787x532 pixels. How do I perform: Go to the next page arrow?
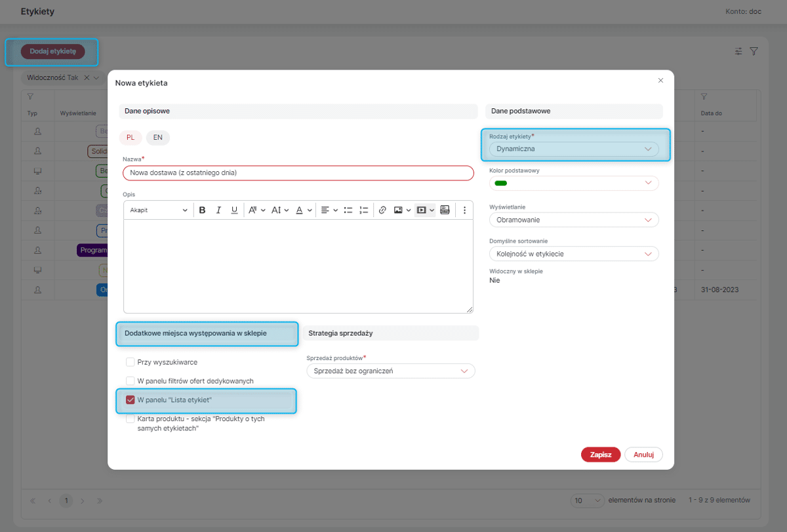point(83,501)
